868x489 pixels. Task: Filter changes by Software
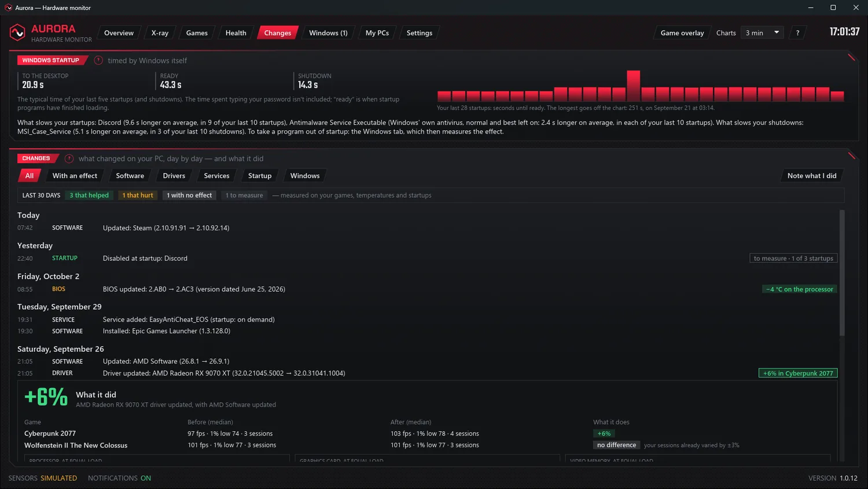130,176
